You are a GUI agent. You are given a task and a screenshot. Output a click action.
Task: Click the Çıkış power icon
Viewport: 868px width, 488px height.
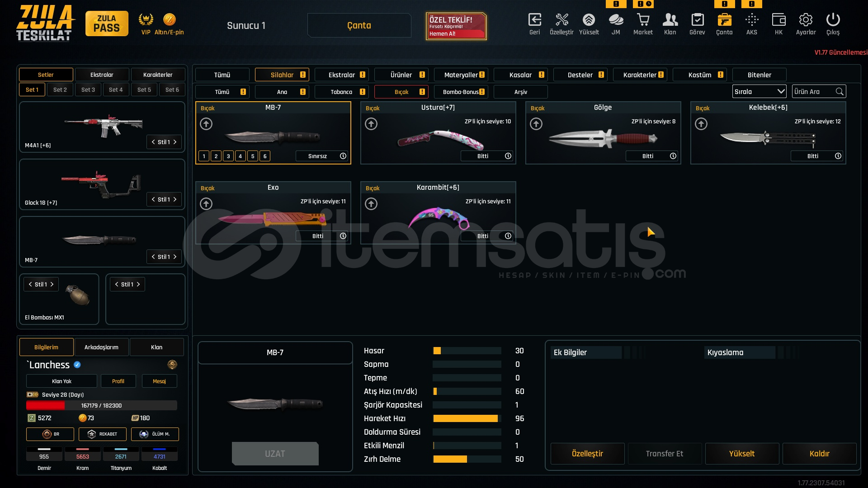833,20
